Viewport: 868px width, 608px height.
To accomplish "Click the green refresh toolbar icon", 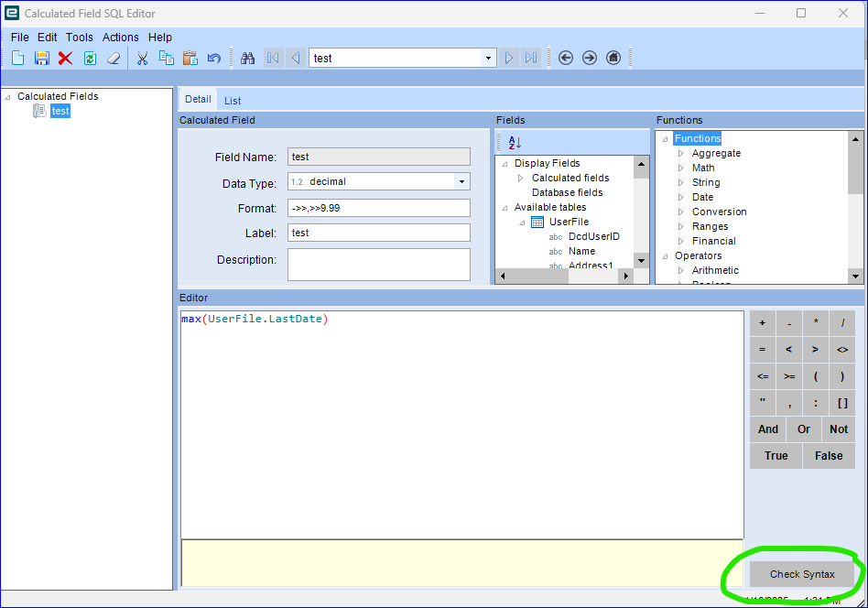I will click(90, 58).
